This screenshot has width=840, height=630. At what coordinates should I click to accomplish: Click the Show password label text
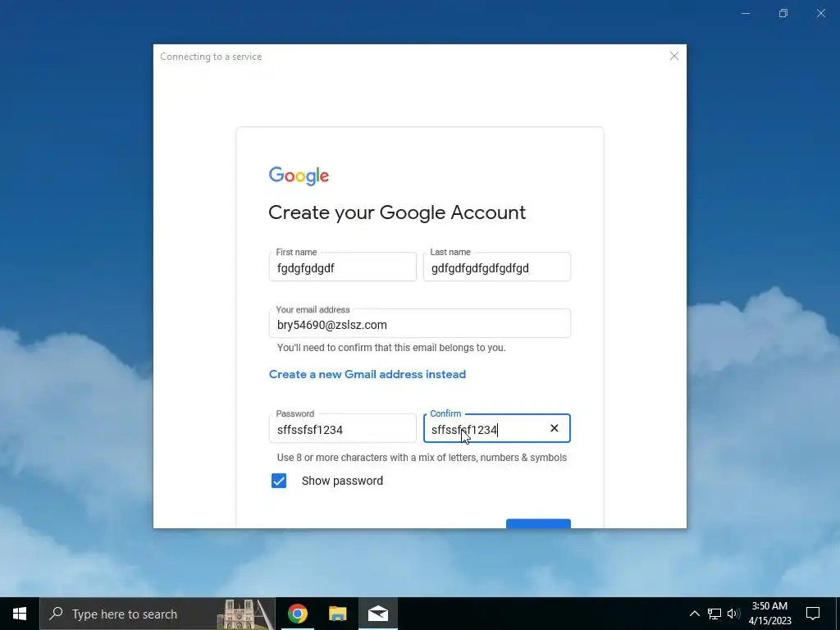point(342,481)
